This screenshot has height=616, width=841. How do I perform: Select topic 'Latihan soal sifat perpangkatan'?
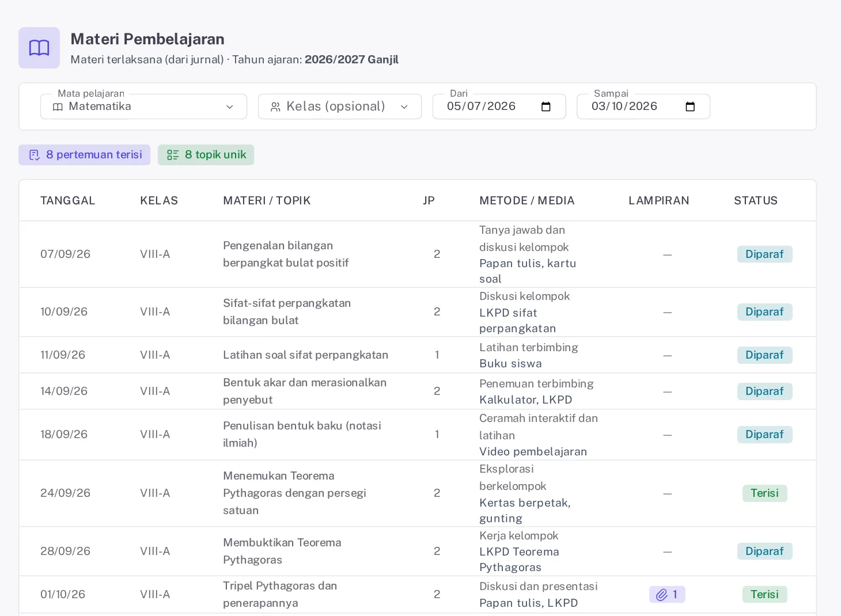[306, 355]
